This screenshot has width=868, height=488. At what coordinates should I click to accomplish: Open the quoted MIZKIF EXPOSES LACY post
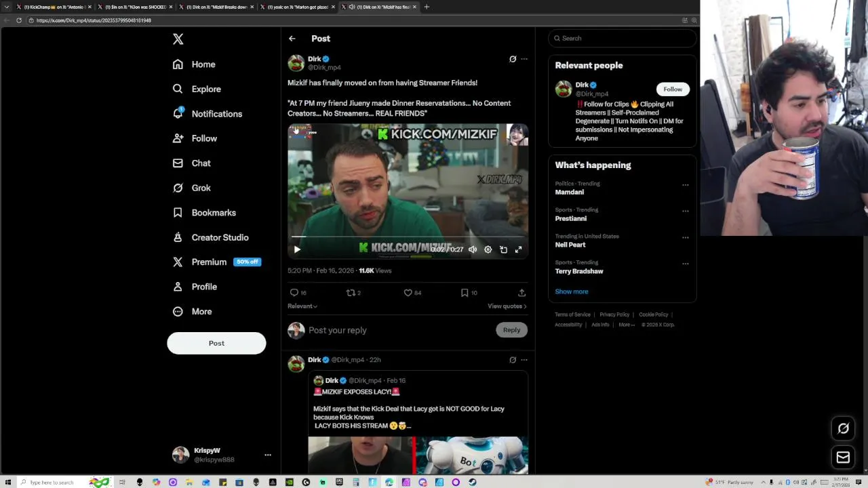click(x=418, y=422)
